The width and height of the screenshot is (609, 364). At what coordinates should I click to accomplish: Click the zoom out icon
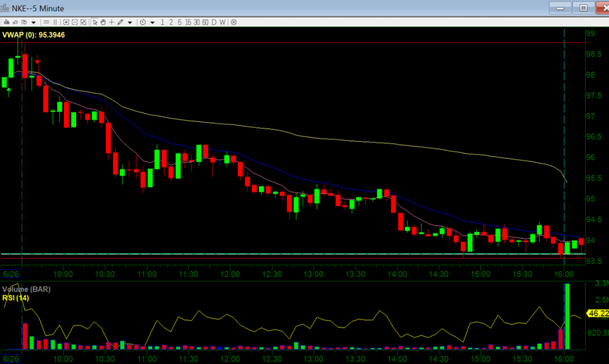[74, 22]
